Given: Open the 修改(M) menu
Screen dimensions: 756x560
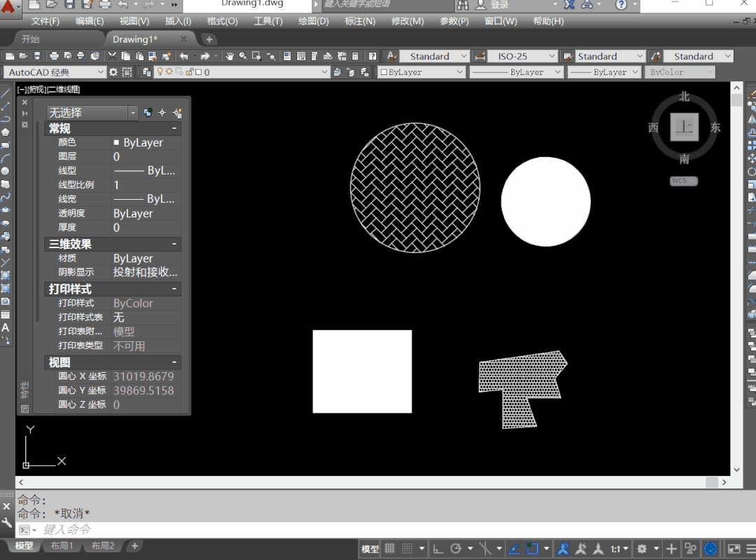Looking at the screenshot, I should (407, 21).
